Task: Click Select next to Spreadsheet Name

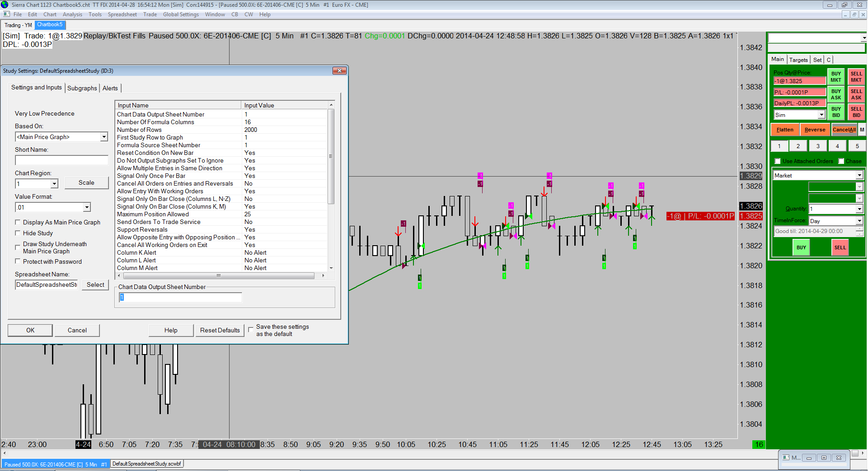Action: [x=95, y=284]
